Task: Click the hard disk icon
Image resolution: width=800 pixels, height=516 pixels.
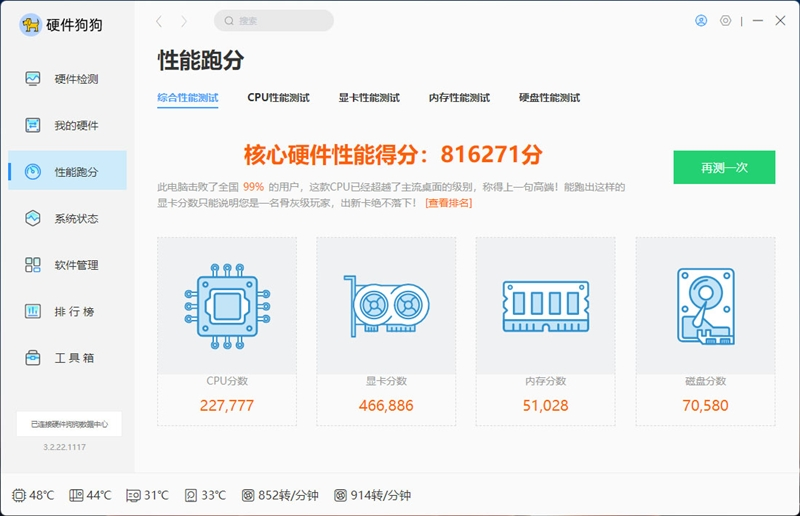Action: coord(706,306)
